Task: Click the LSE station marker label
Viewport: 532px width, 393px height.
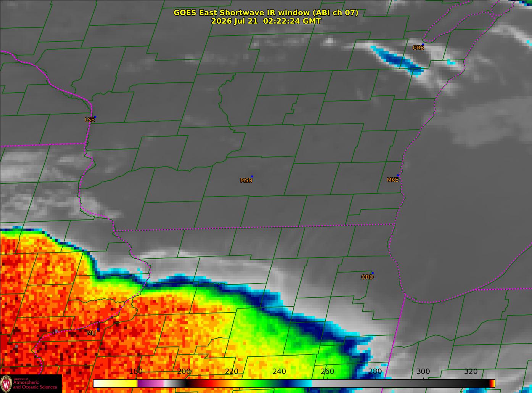Action: point(89,119)
